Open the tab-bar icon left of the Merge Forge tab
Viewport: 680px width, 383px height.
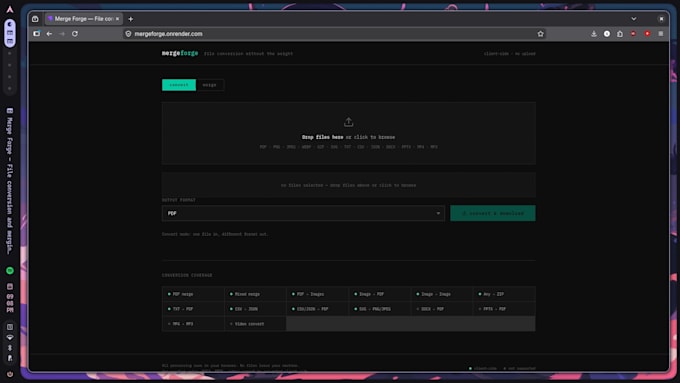point(35,19)
